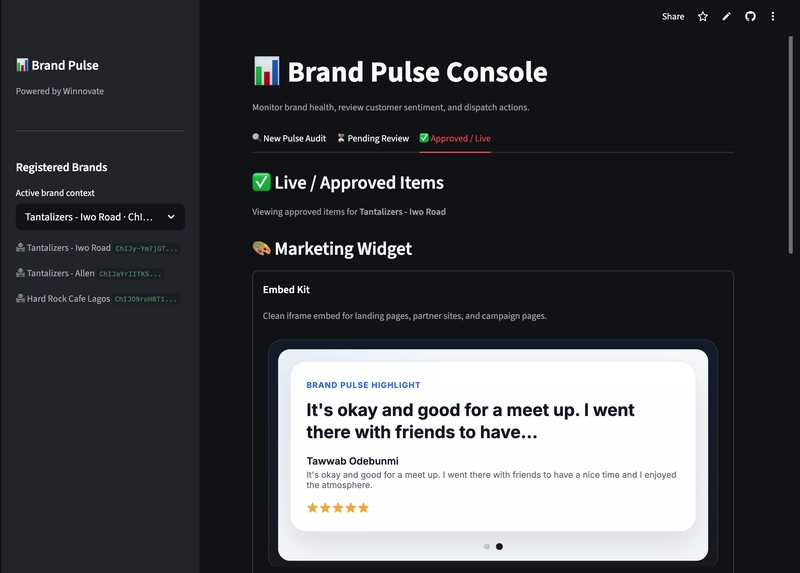This screenshot has width=800, height=573.
Task: Click the five-star rating row
Action: pyautogui.click(x=338, y=508)
